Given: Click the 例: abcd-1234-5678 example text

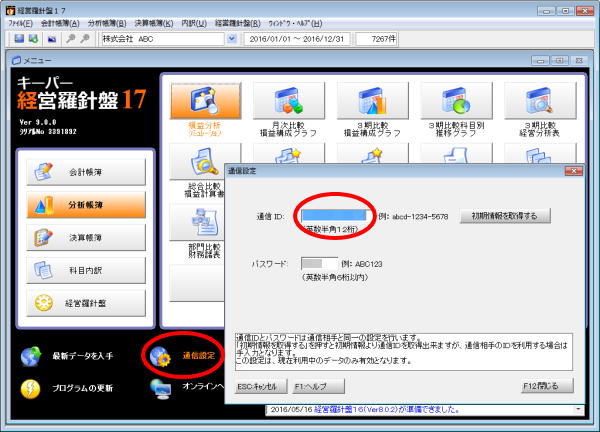Looking at the screenshot, I should click(x=413, y=217).
